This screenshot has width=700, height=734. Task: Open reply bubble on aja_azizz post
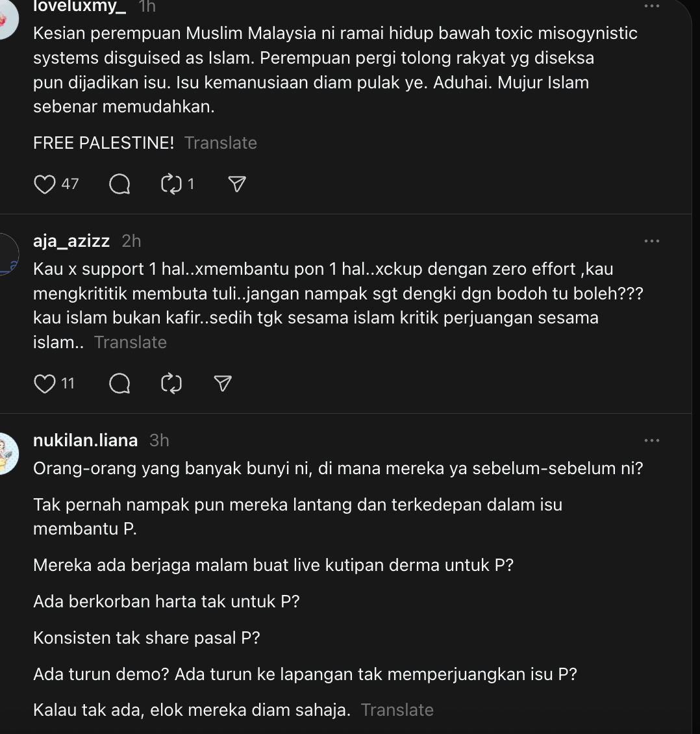click(x=119, y=384)
